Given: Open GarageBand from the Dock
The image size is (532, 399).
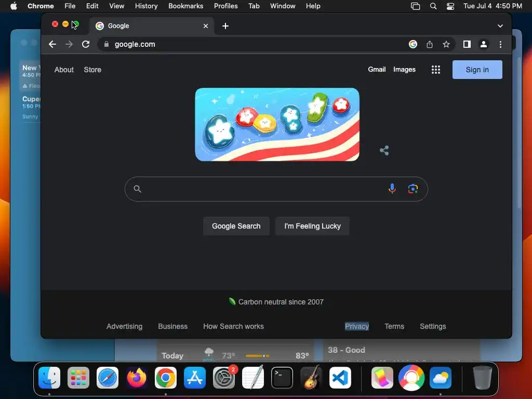Looking at the screenshot, I should point(311,377).
